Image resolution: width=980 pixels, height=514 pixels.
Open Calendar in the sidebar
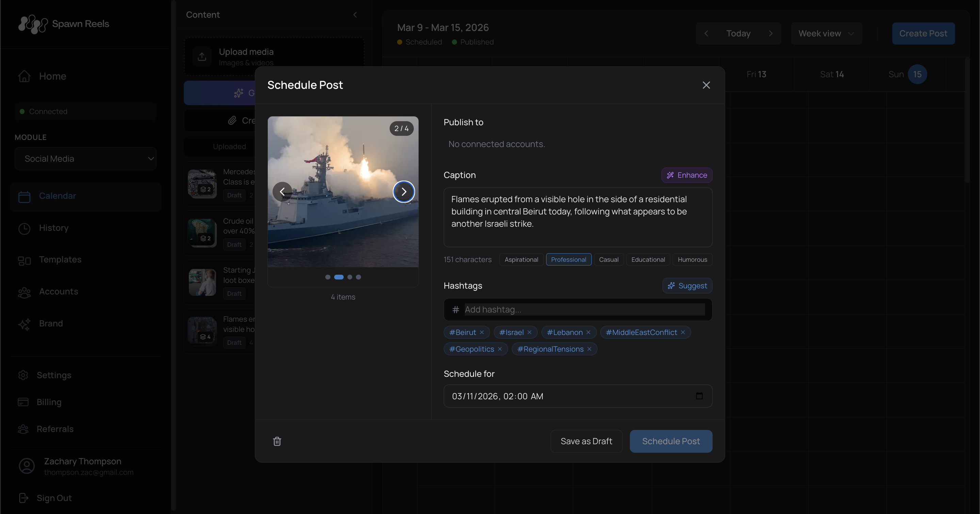(58, 196)
